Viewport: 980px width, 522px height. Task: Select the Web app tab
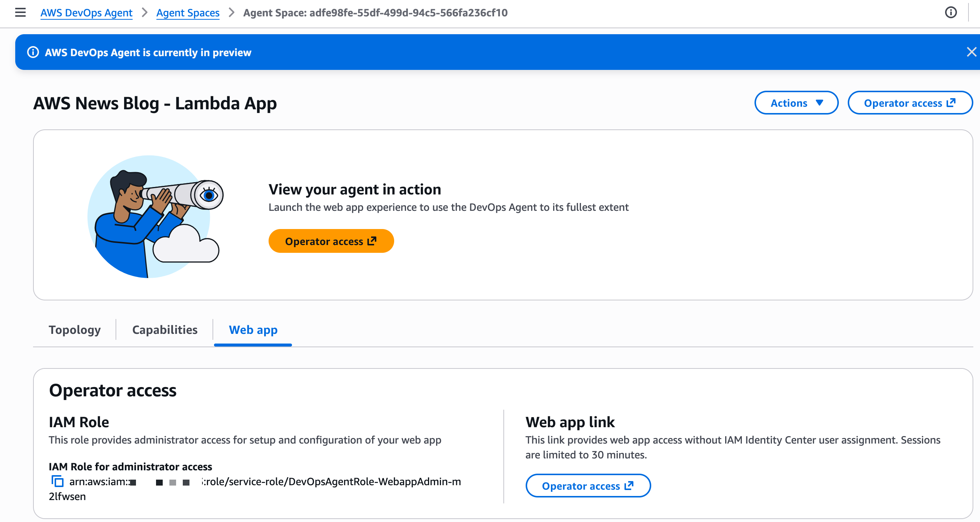pos(253,330)
